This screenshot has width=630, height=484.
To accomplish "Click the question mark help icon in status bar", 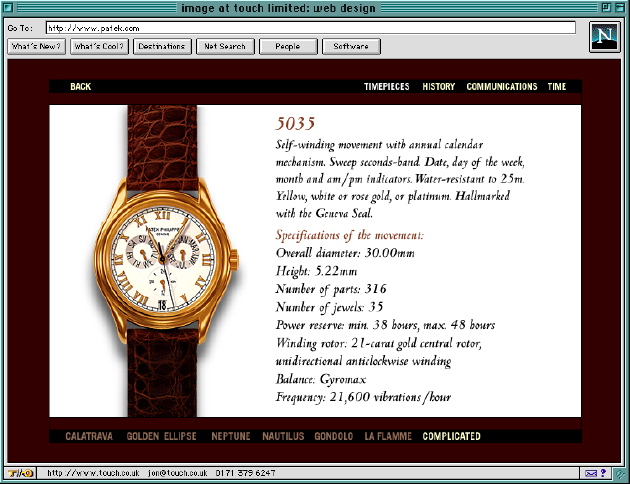I will (x=603, y=473).
